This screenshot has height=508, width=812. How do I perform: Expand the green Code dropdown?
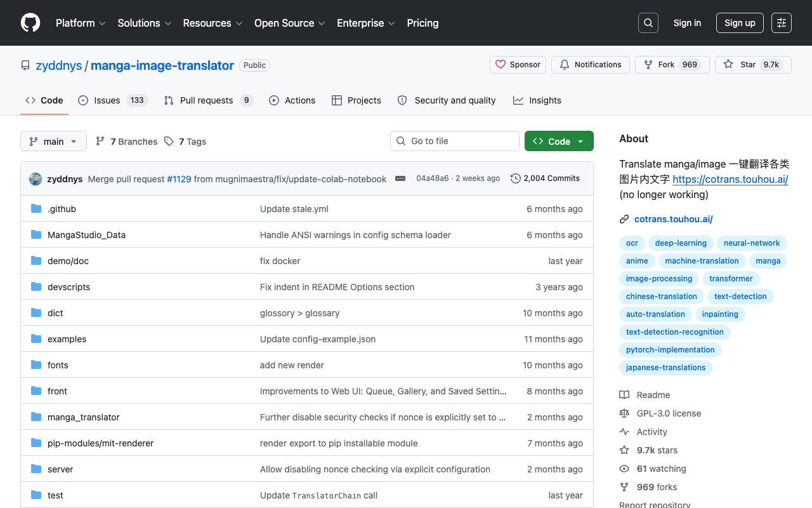[558, 141]
